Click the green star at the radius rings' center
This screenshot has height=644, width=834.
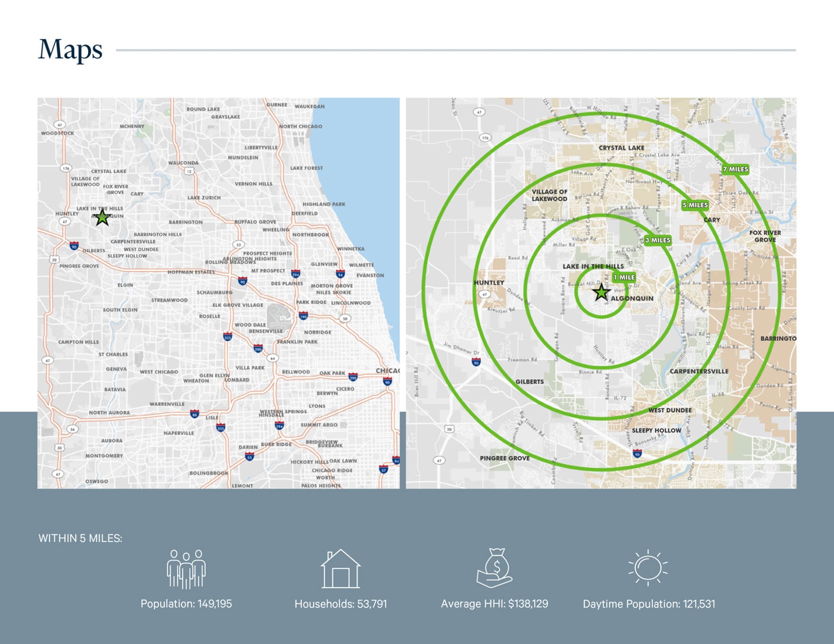click(602, 292)
